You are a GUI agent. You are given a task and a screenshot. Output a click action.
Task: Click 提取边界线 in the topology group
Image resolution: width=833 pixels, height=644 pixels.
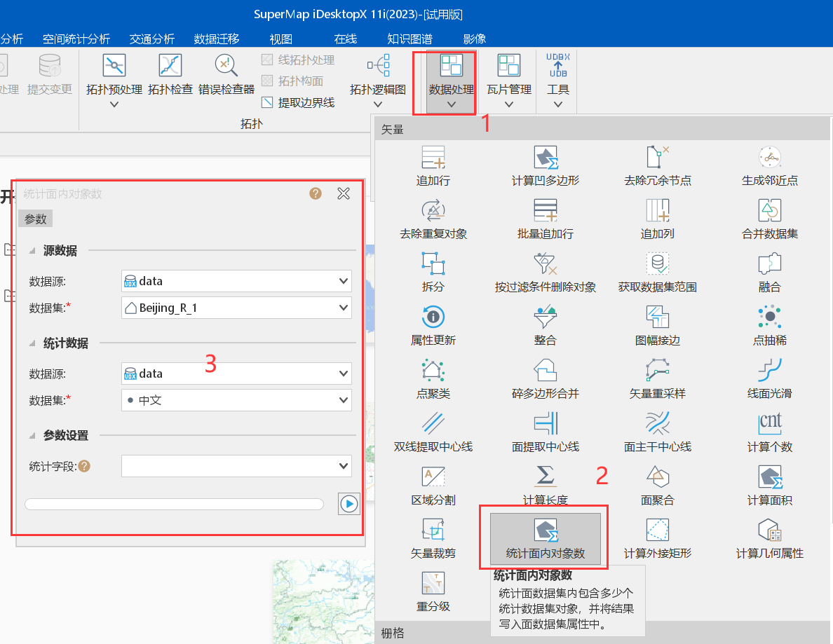point(299,102)
